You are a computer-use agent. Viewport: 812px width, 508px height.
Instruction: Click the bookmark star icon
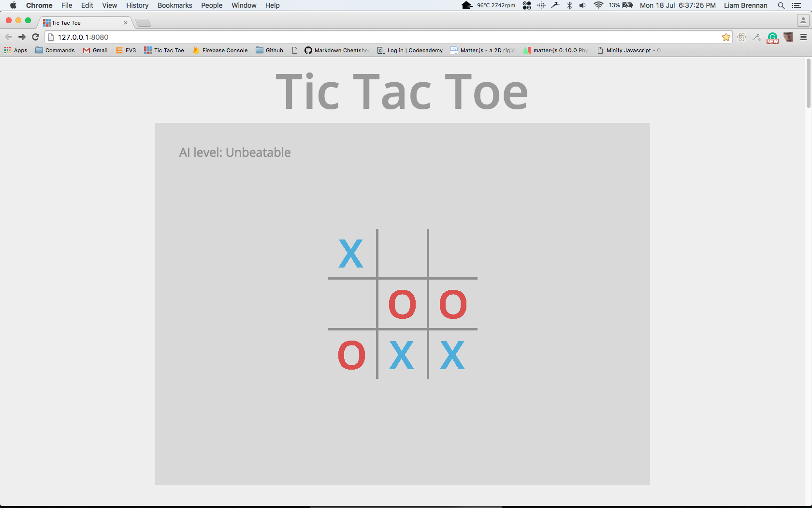(726, 37)
